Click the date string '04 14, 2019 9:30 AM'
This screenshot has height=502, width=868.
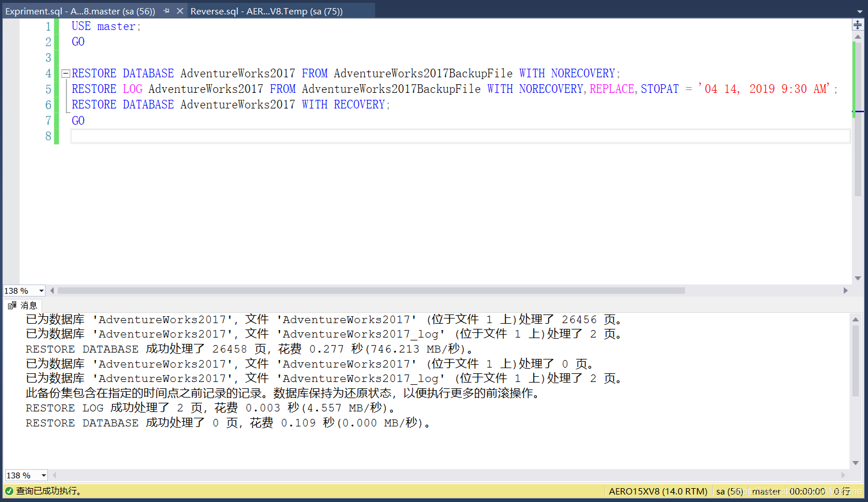pos(764,89)
